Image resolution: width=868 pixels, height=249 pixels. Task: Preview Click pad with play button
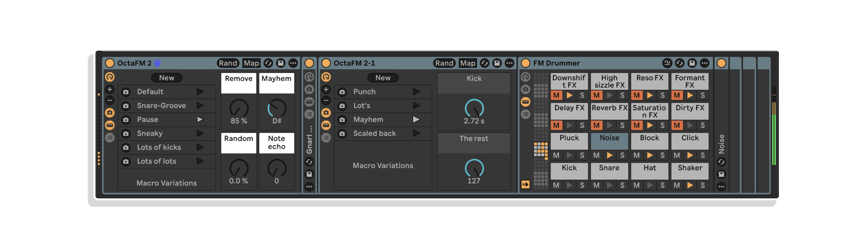coord(690,155)
